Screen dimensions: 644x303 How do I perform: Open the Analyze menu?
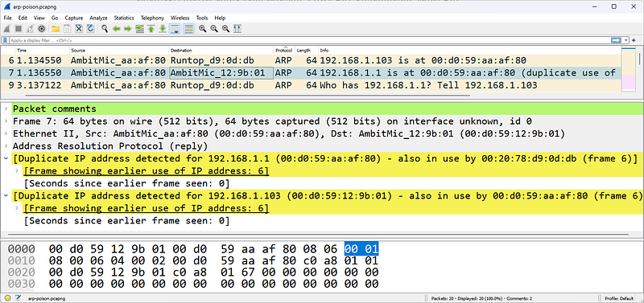98,18
